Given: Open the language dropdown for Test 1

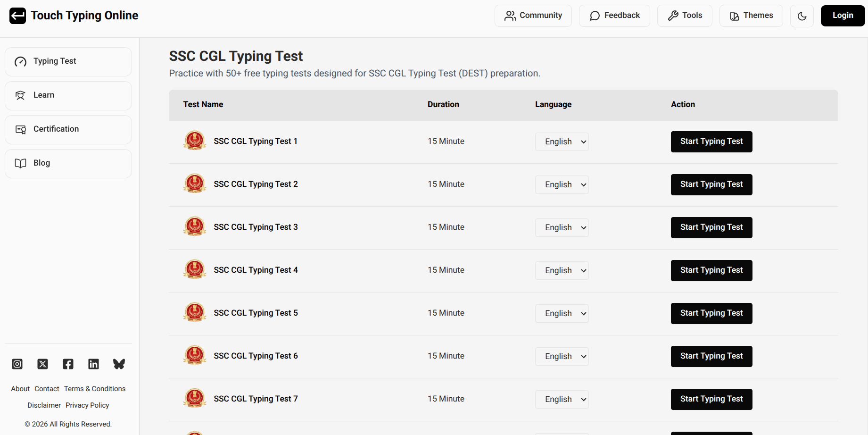Looking at the screenshot, I should point(562,142).
